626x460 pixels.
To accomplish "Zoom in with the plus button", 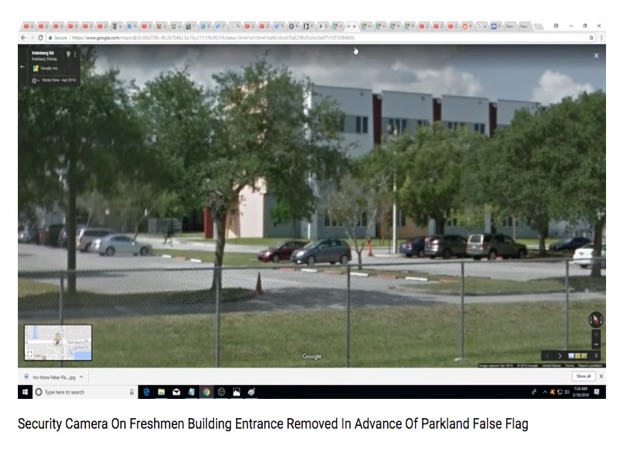I will pos(596,335).
